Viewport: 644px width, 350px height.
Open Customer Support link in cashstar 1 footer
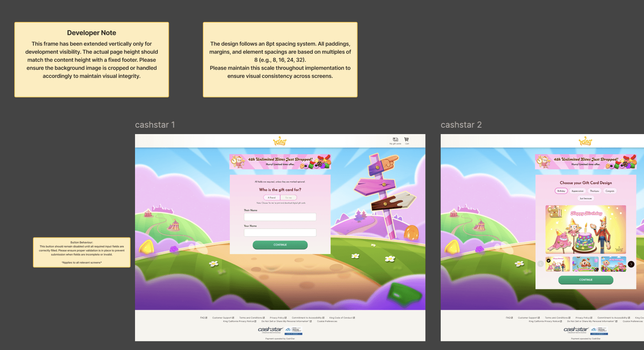click(223, 318)
